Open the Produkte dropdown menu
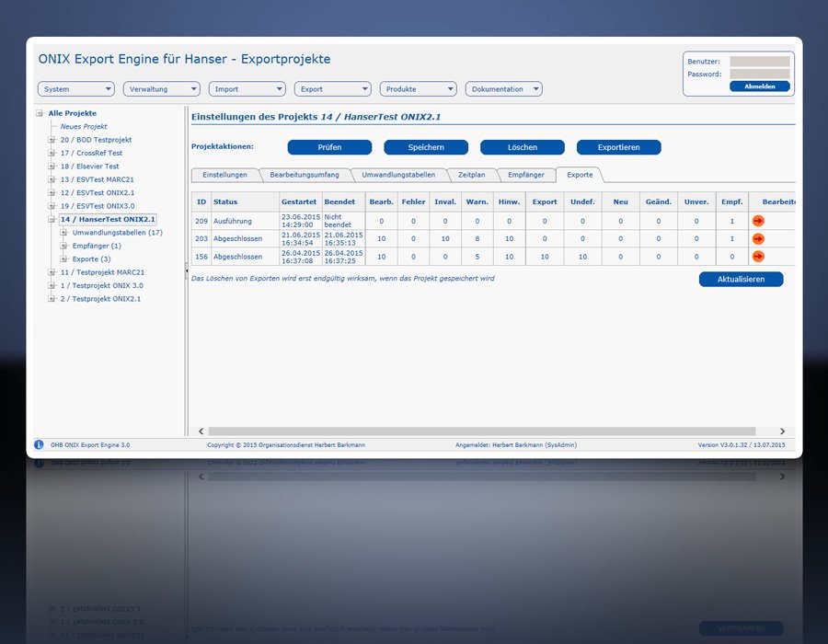This screenshot has height=644, width=828. tap(419, 88)
